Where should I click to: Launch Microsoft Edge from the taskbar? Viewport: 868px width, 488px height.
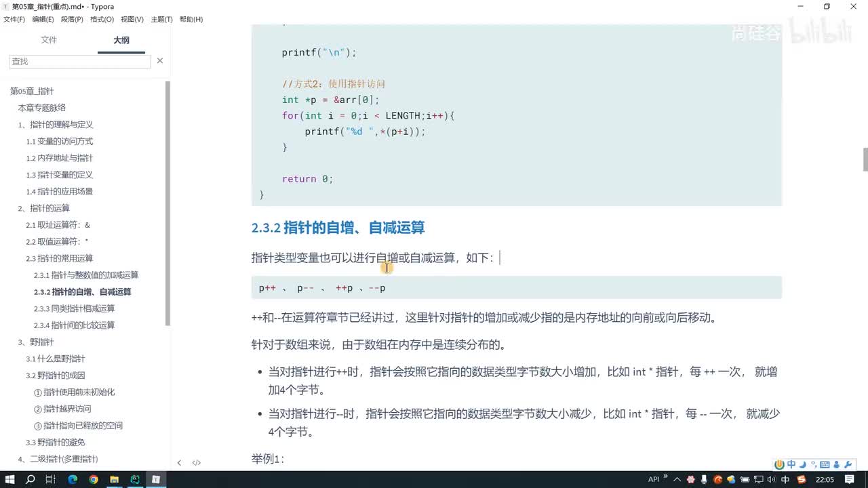click(x=73, y=479)
